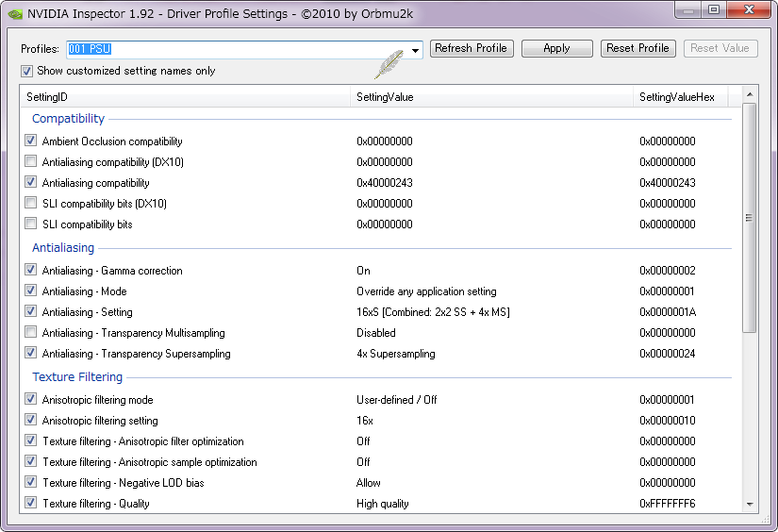Select value 'User-defined / Off'
Image resolution: width=778 pixels, height=532 pixels.
click(x=396, y=400)
